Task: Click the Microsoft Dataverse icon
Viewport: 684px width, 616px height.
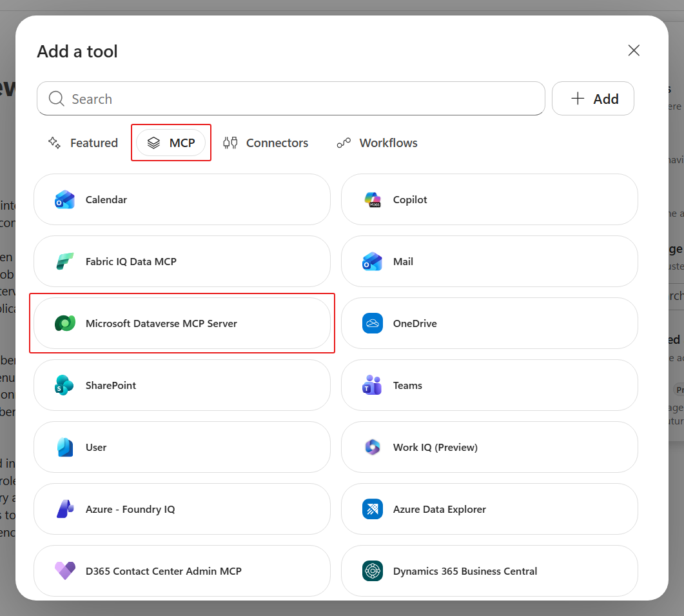Action: pyautogui.click(x=65, y=324)
